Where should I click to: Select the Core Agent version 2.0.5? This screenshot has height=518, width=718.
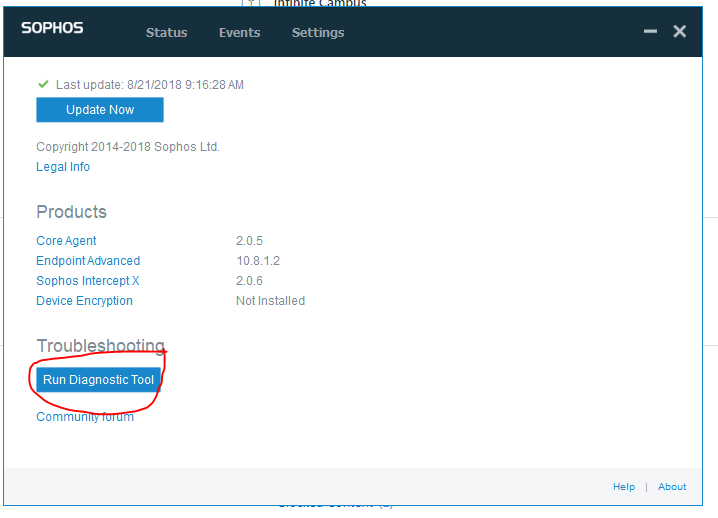250,240
